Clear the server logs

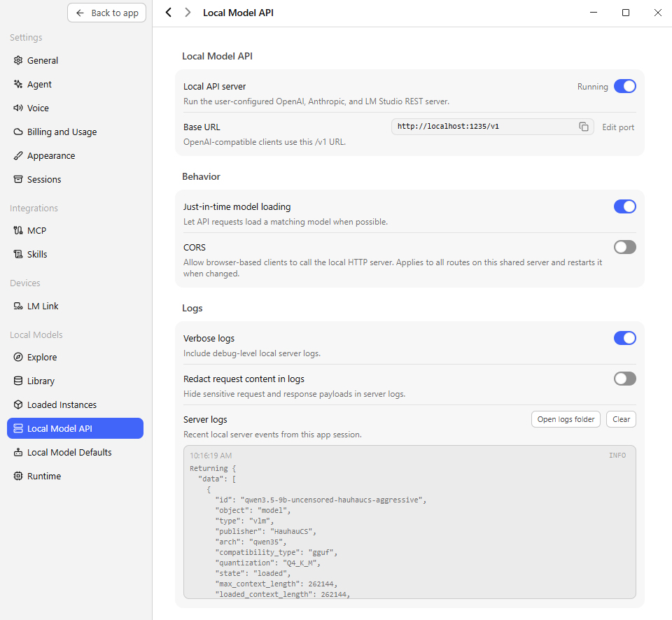pyautogui.click(x=621, y=419)
